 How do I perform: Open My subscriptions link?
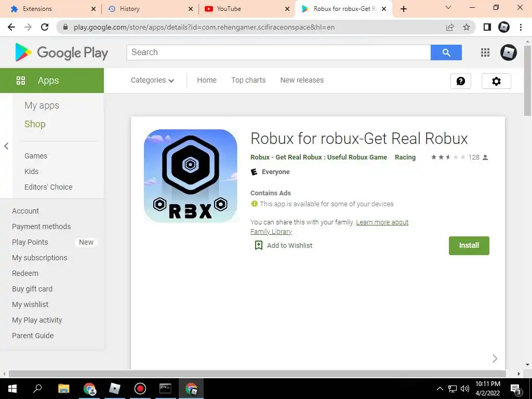click(x=39, y=258)
